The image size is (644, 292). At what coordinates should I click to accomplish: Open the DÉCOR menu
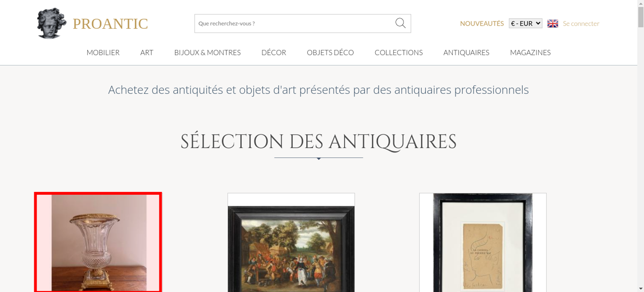[x=274, y=52]
